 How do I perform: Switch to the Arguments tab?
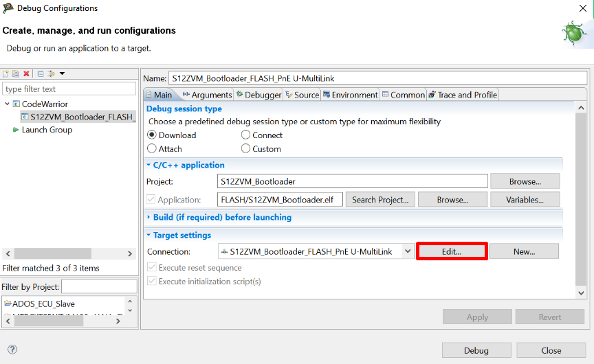coord(207,95)
